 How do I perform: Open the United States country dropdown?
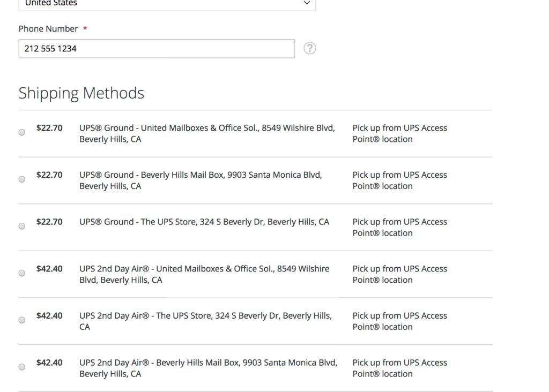click(x=167, y=4)
